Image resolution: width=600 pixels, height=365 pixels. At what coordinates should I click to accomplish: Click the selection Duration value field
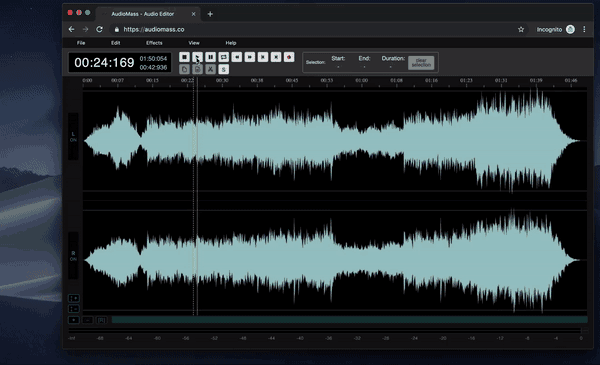(391, 67)
